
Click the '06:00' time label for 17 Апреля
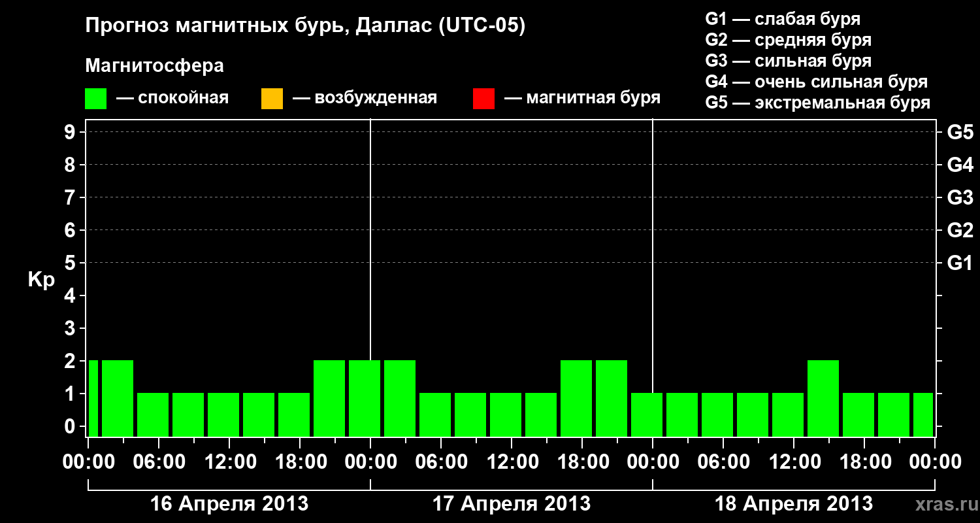pos(441,462)
